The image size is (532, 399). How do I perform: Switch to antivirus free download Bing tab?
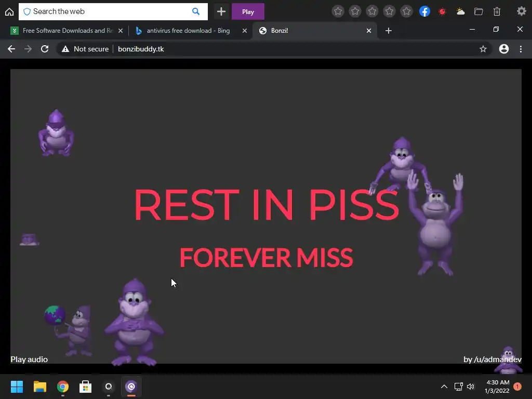pos(188,31)
